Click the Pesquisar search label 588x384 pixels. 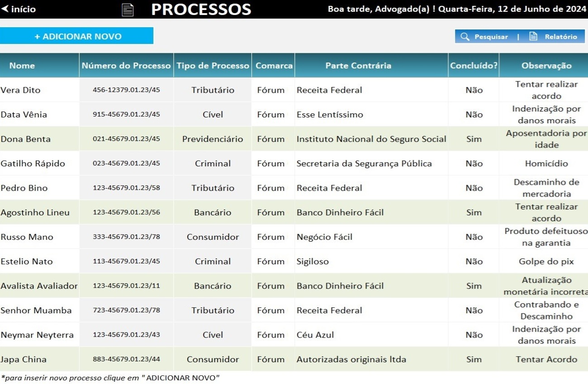coord(491,37)
